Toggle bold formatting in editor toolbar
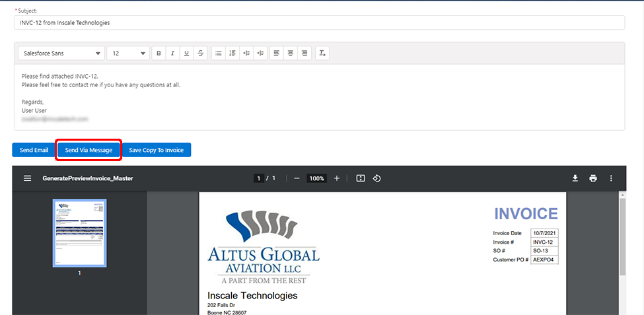Viewport: 644px width, 315px height. click(159, 53)
